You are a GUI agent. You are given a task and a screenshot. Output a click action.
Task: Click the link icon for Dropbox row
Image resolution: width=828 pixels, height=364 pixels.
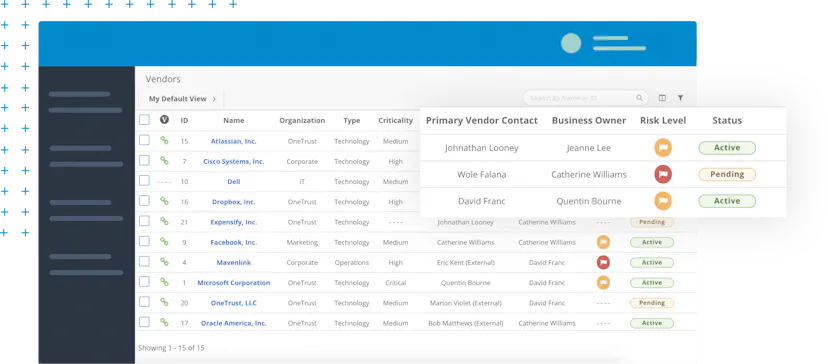[x=164, y=201]
